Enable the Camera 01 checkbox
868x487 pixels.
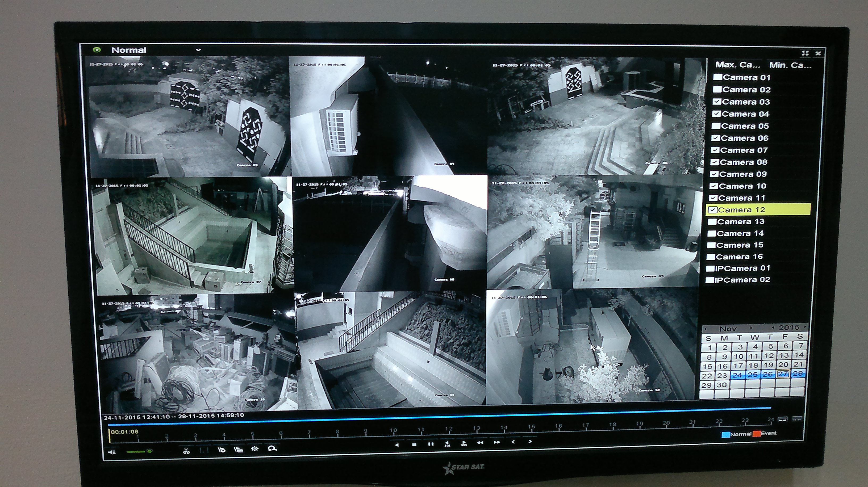(x=717, y=77)
